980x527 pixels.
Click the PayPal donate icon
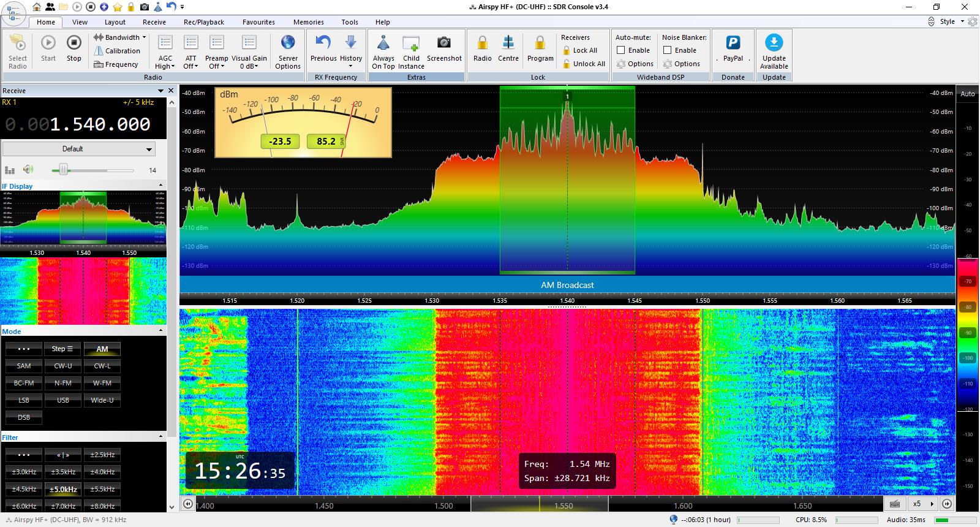(733, 43)
